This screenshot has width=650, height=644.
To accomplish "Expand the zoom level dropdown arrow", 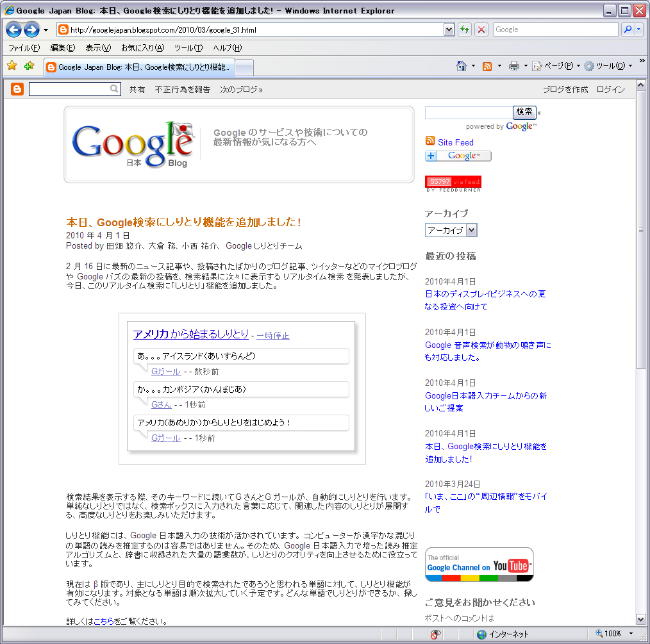I will pyautogui.click(x=631, y=634).
